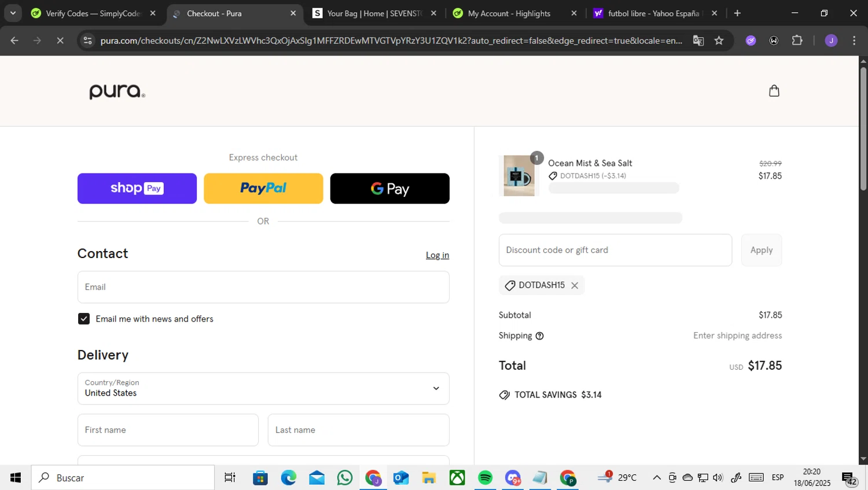Toggle Email me with news and offers
868x490 pixels.
[84, 319]
